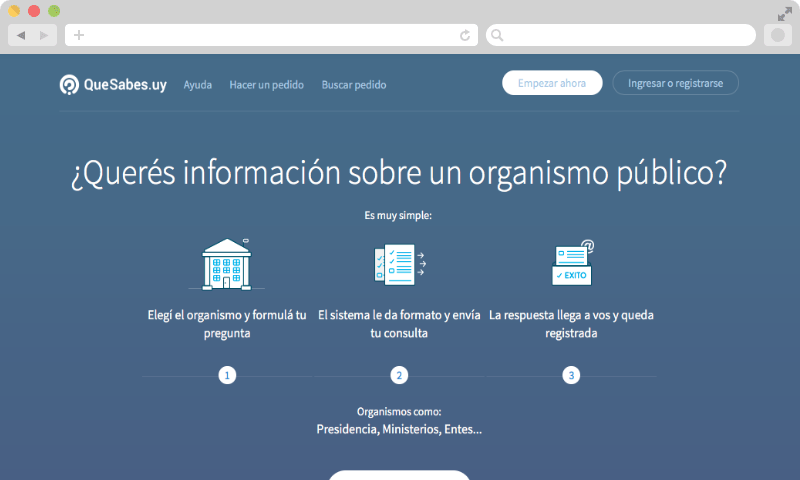
Task: Go to Hacer un pedido
Action: [266, 85]
